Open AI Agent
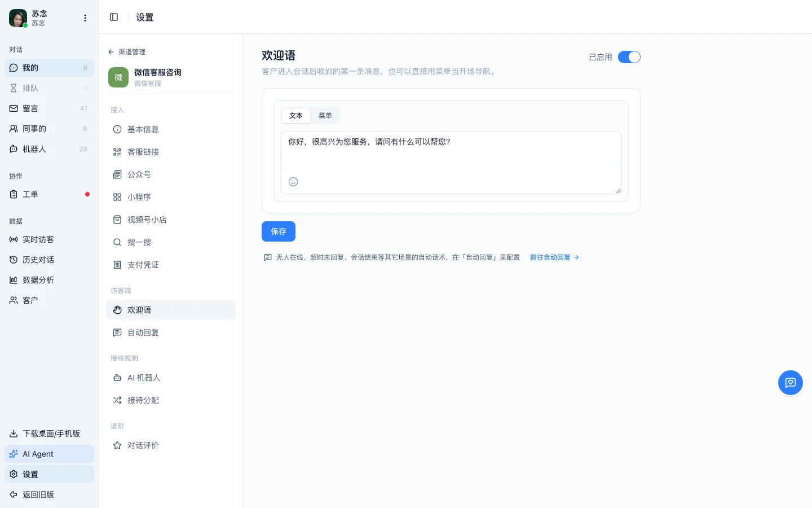 pos(49,454)
